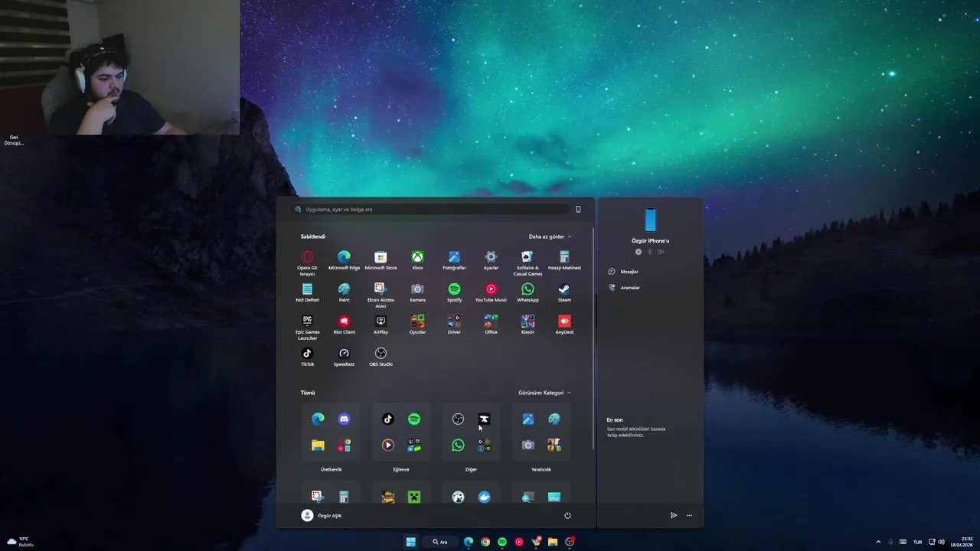
Task: Show hidden system tray icons
Action: tap(878, 542)
